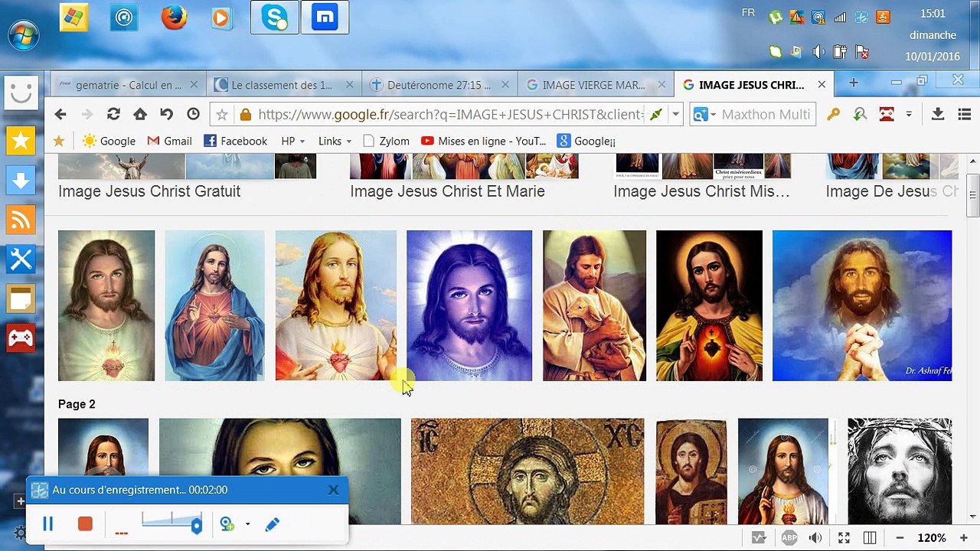Reload the page with refresh icon
Screen dimensions: 980x551
pos(113,114)
